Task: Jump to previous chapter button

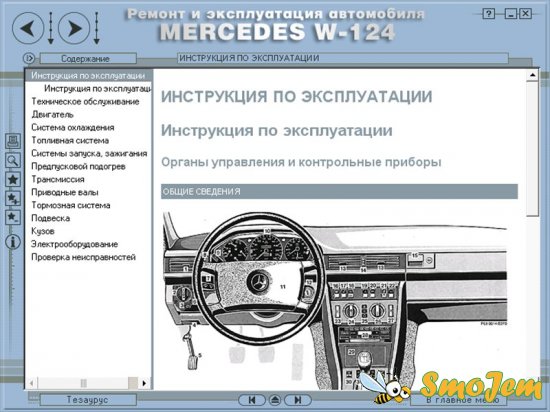Action: [x=252, y=400]
